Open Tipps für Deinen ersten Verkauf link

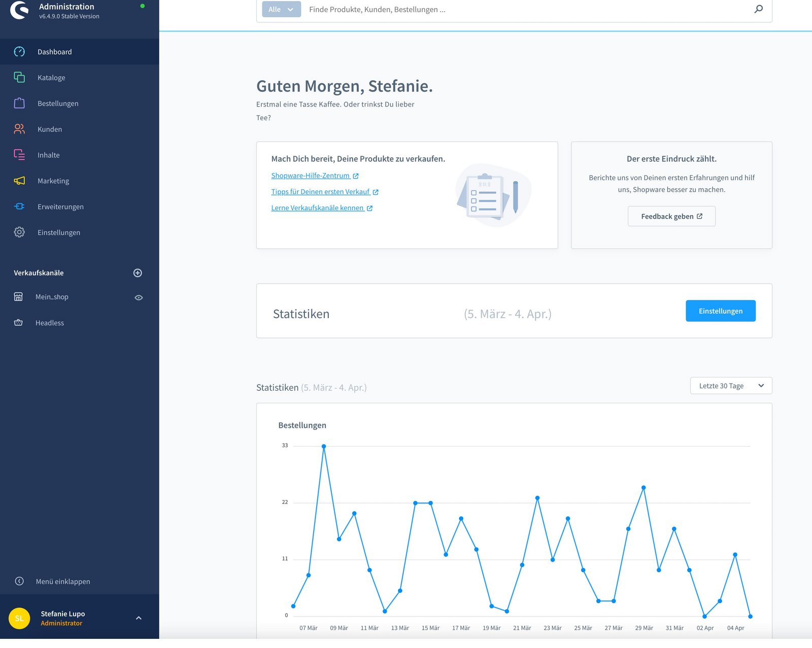coord(320,192)
